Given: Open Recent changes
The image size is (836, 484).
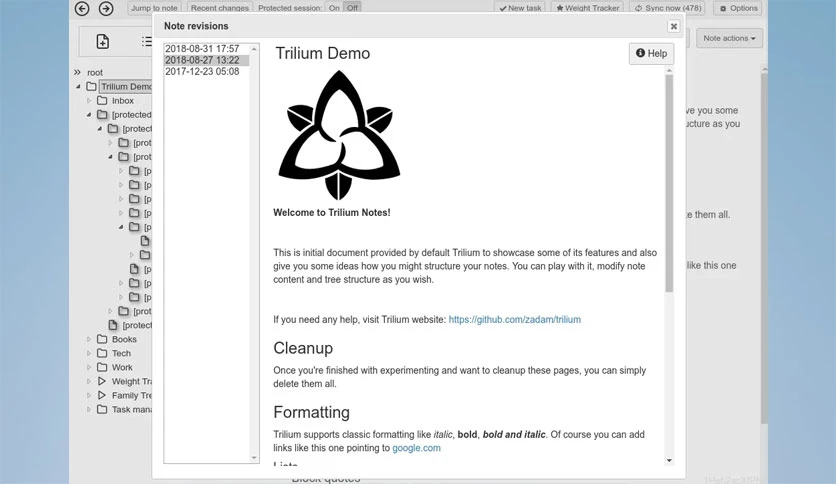Looking at the screenshot, I should (x=220, y=8).
